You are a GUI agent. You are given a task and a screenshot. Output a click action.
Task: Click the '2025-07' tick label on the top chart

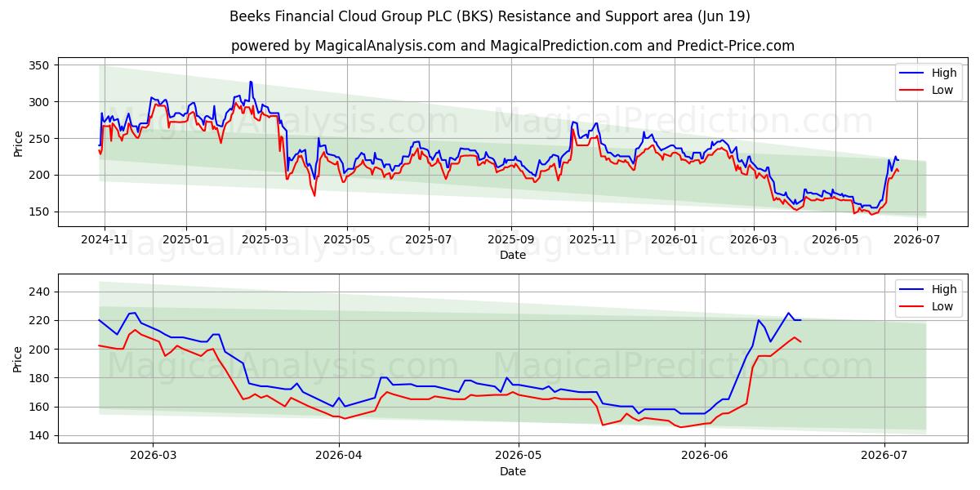coord(429,241)
